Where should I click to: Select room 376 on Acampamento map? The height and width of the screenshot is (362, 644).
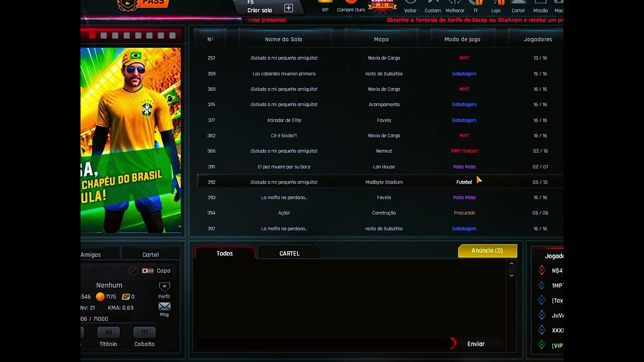pyautogui.click(x=380, y=105)
